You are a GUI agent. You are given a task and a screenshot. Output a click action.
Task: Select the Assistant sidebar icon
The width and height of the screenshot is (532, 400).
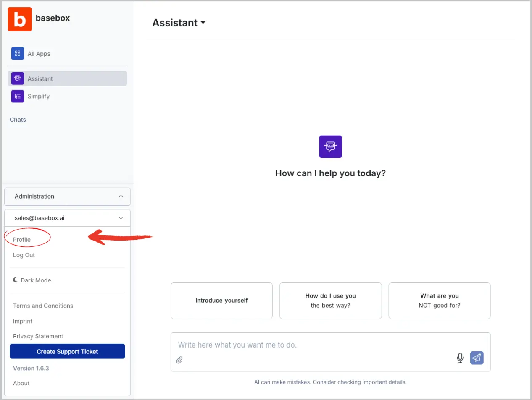coord(17,78)
